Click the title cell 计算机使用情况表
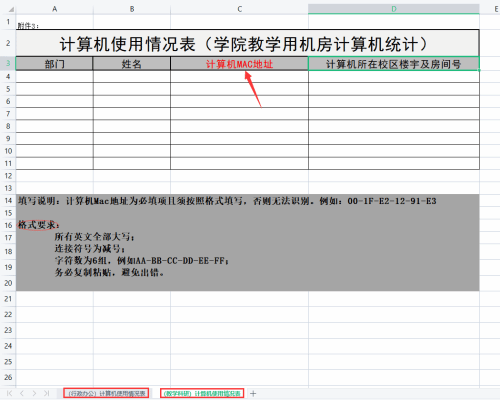 pyautogui.click(x=247, y=44)
